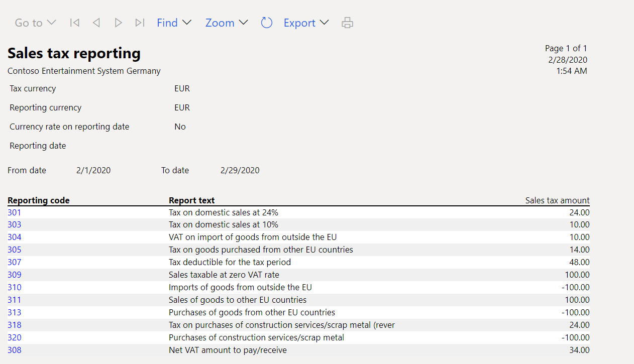Go to the next report page

118,23
